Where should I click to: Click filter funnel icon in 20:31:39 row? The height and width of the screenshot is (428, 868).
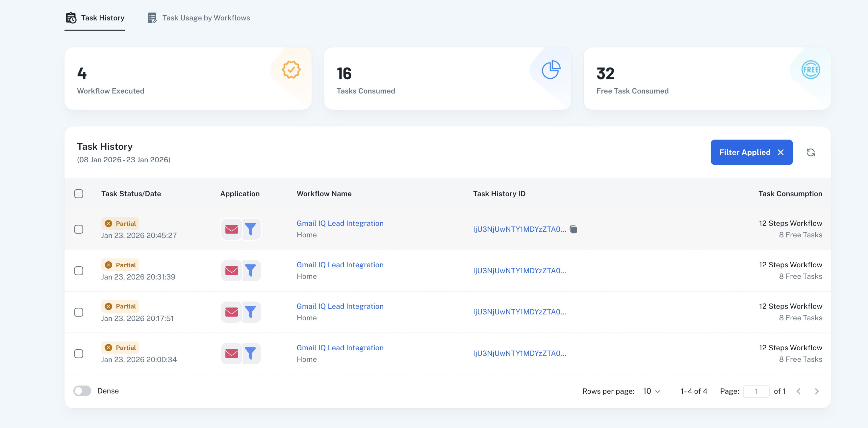[250, 271]
